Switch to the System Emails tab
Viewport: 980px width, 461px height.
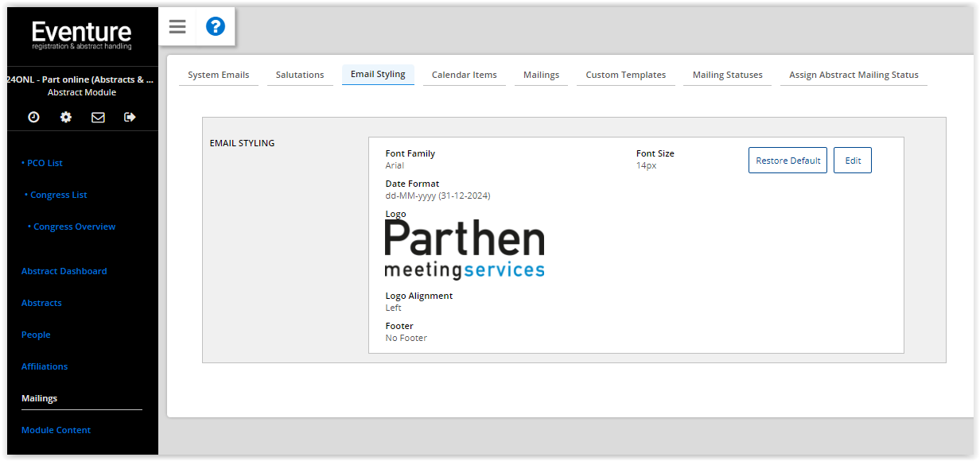[x=218, y=74]
